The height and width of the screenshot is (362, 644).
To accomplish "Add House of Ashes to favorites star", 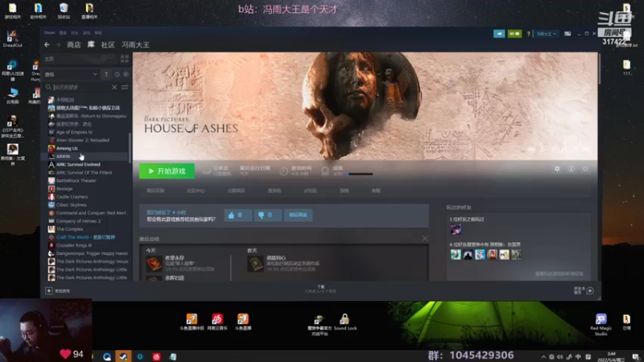I will [585, 169].
